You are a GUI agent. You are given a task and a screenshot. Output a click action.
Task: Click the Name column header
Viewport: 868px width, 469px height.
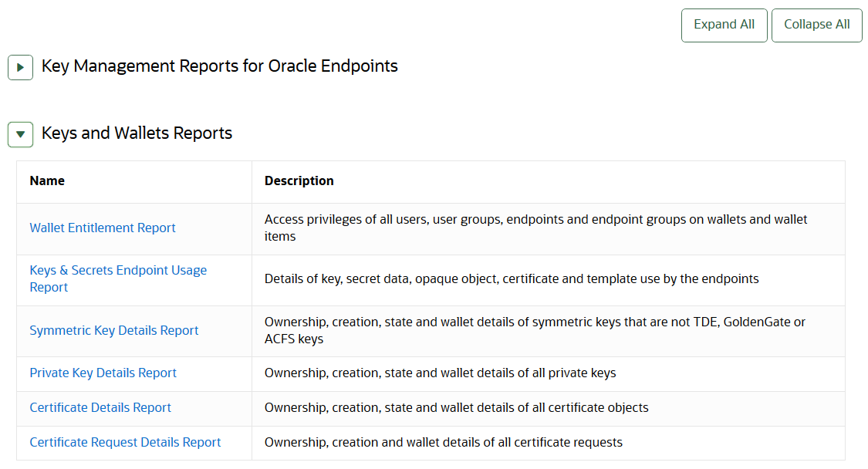coord(47,181)
